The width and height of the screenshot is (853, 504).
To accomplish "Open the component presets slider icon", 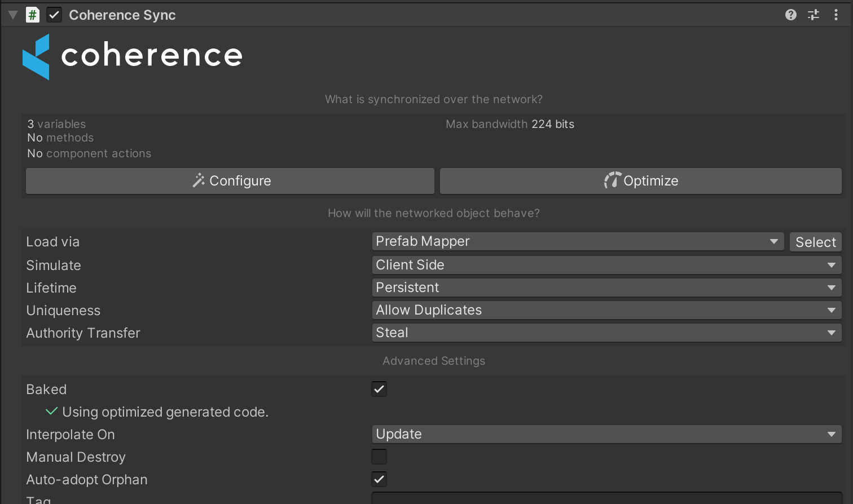I will pos(813,15).
